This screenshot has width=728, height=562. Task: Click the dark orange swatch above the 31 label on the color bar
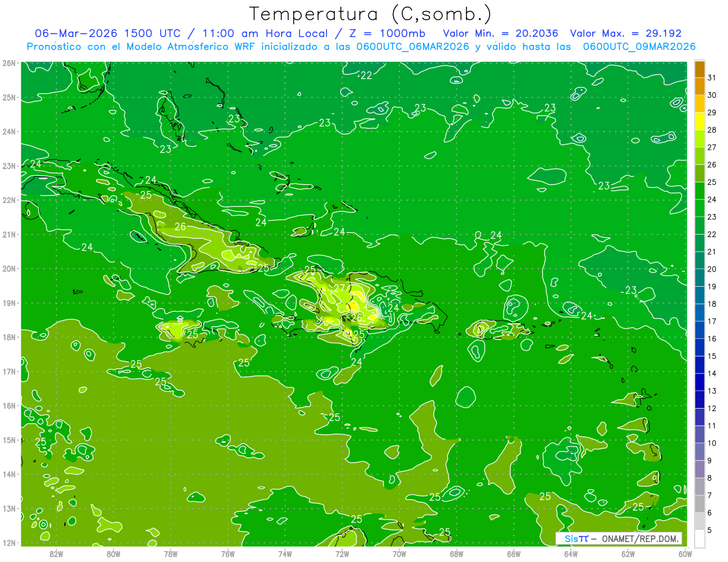pos(699,69)
